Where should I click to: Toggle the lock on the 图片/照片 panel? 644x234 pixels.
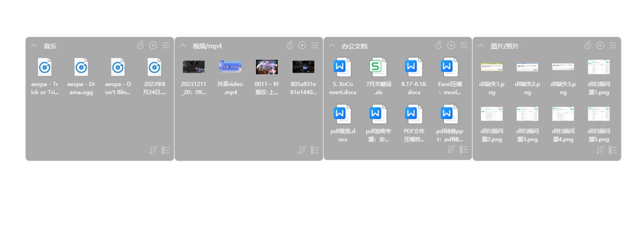[587, 46]
